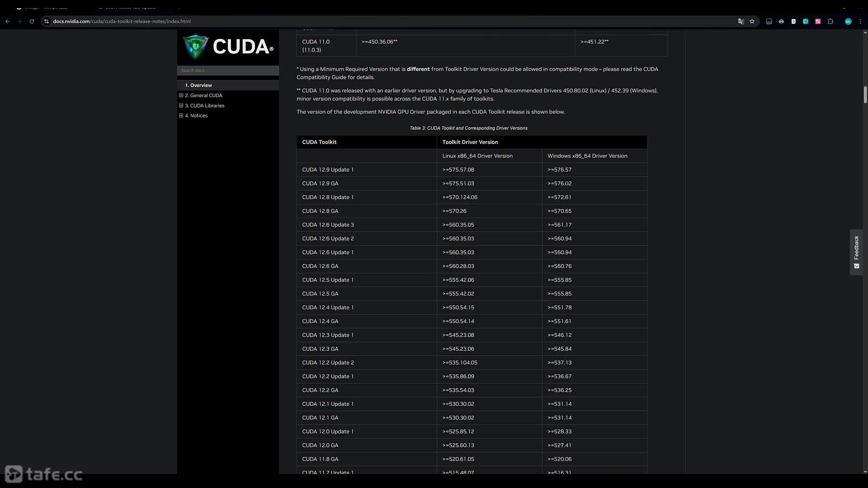
Task: Open the green chat bubble extension
Action: (x=806, y=21)
